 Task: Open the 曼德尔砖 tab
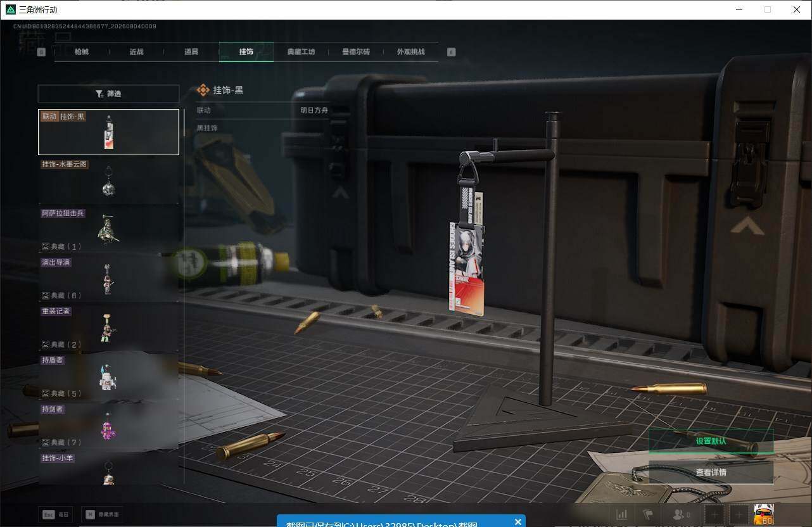(x=356, y=52)
